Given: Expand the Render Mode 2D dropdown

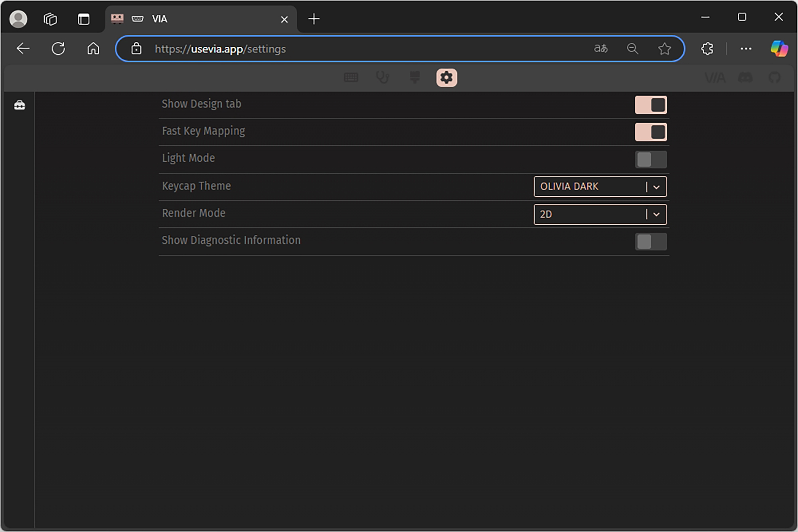Looking at the screenshot, I should pos(600,215).
